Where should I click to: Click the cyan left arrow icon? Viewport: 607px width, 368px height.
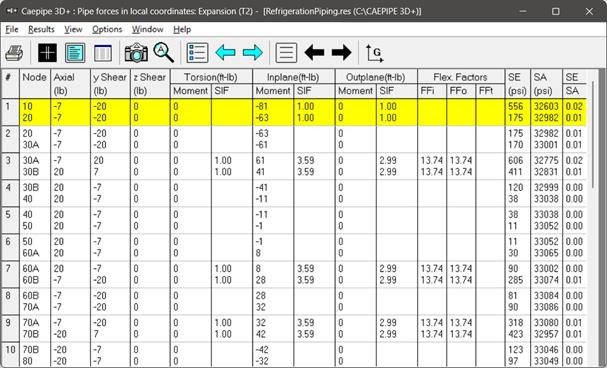pos(225,53)
